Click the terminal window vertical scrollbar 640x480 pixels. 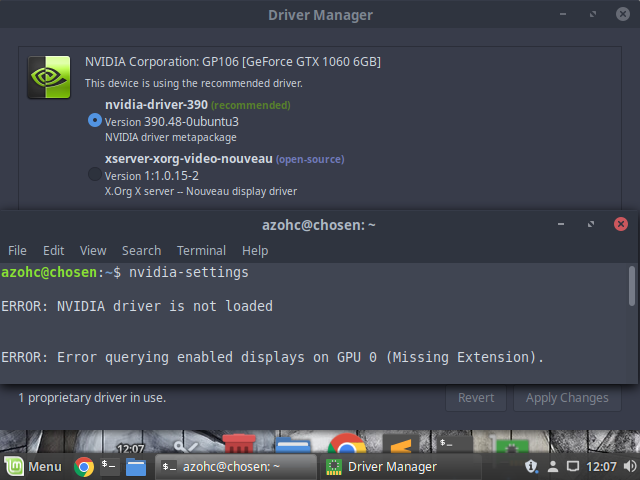(632, 286)
